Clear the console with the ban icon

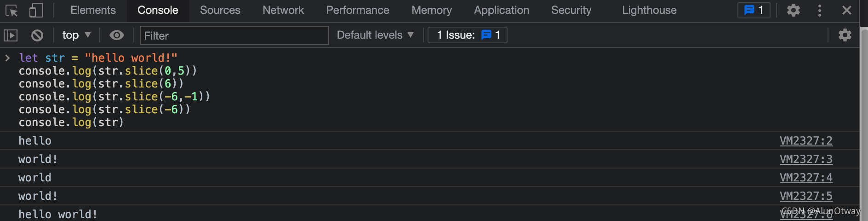click(x=37, y=35)
